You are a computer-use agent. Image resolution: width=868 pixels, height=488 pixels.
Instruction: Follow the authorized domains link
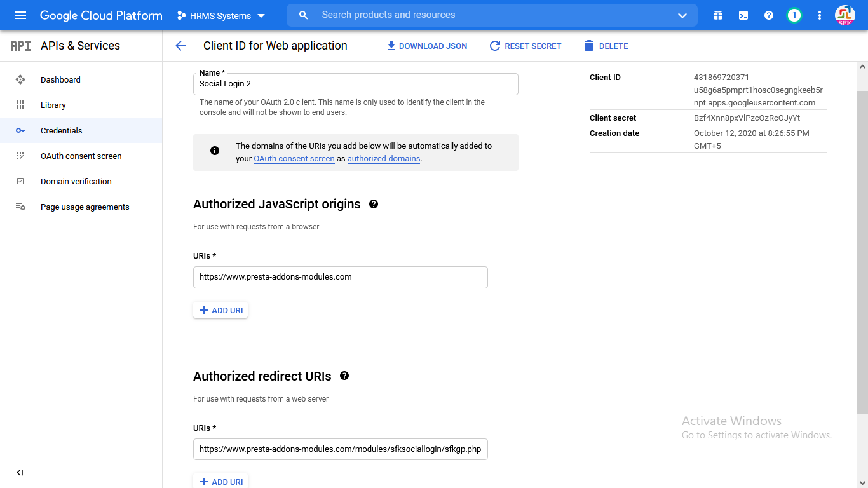coord(384,159)
